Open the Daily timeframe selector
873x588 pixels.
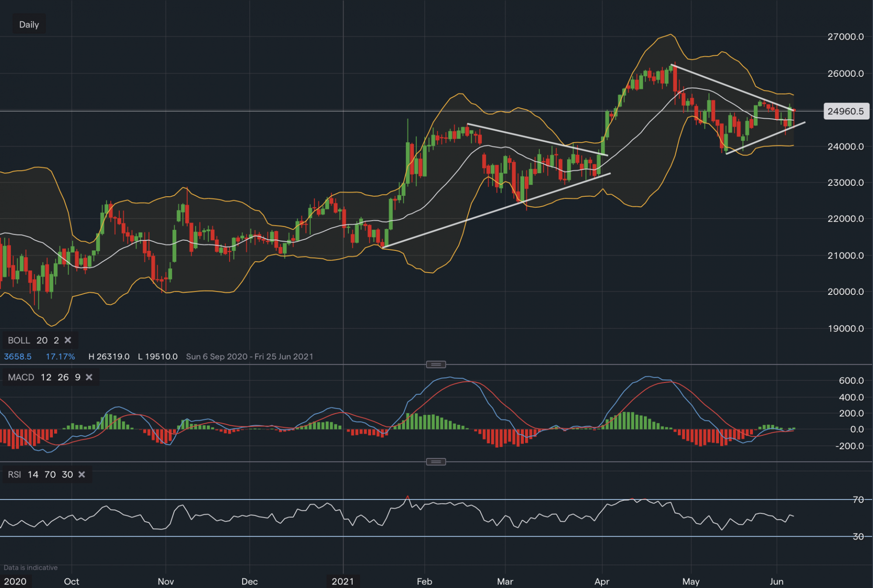(x=29, y=25)
